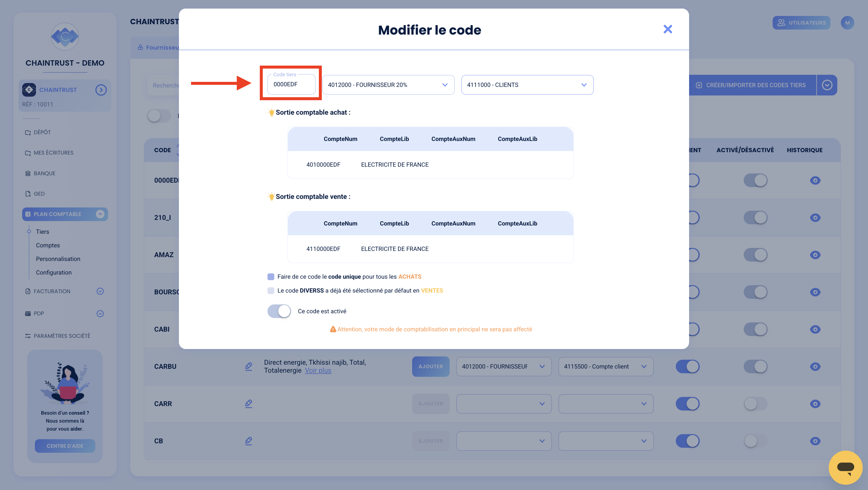
Task: Open first empty dropdown in CARR row
Action: point(504,404)
